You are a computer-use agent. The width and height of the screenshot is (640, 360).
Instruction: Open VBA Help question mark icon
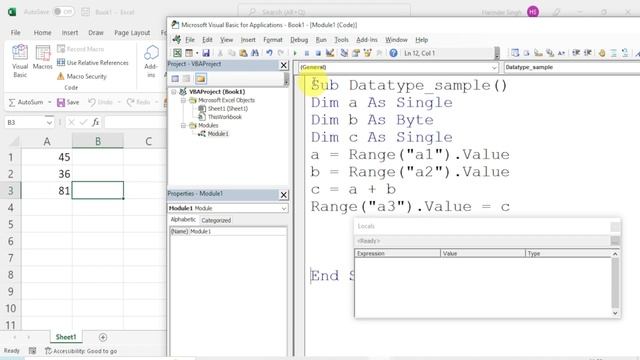pos(393,53)
